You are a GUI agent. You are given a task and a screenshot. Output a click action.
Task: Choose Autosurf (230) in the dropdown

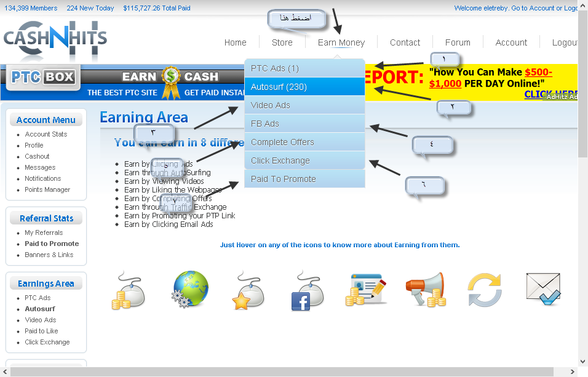(x=305, y=87)
